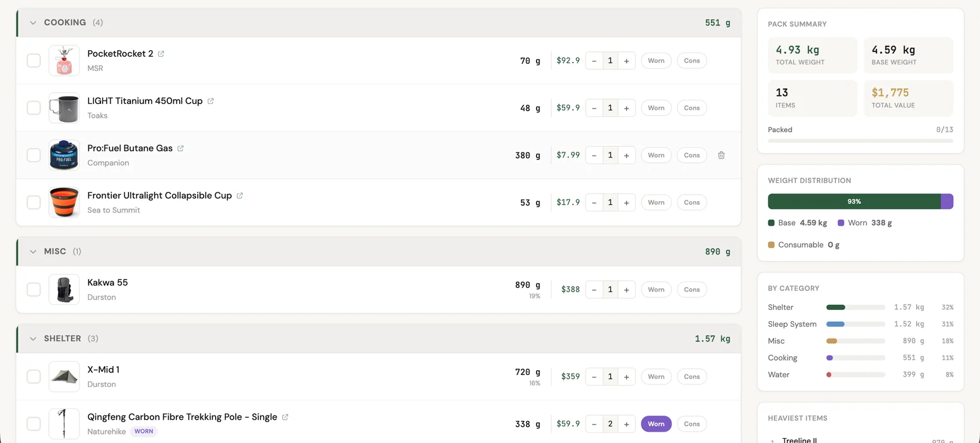Open PocketRocket 2 external link icon
980x443 pixels.
tap(161, 54)
